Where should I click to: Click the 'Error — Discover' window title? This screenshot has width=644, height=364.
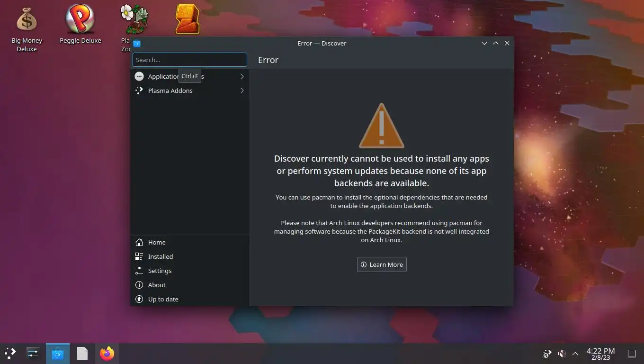[x=322, y=43]
